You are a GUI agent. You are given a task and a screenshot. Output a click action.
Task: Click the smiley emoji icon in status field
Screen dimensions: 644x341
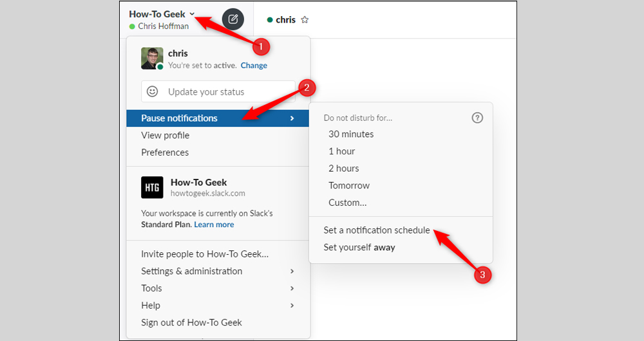[x=153, y=91]
